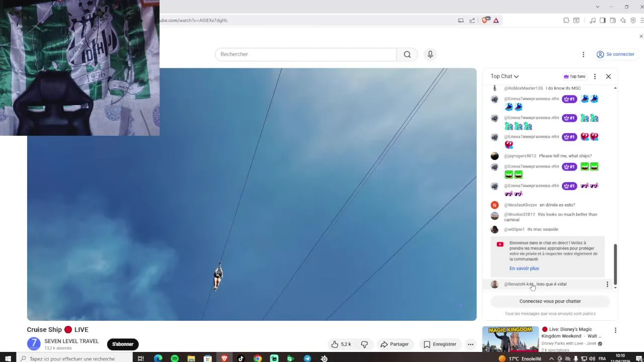Open TikTok app from the taskbar
644x362 pixels.
241,358
